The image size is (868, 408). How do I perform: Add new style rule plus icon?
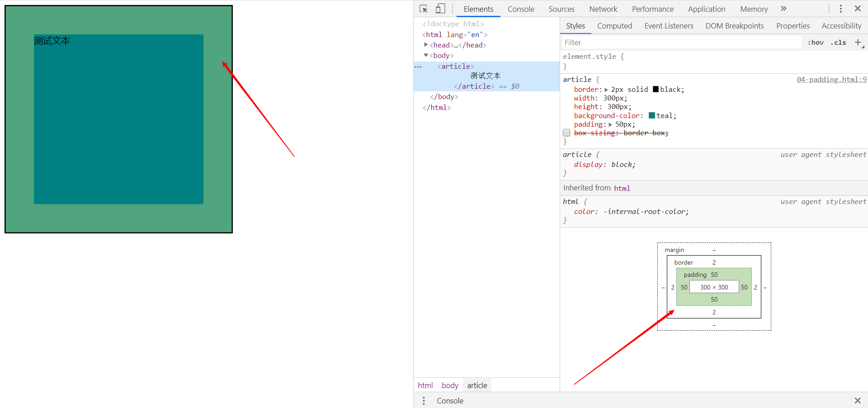pos(858,43)
